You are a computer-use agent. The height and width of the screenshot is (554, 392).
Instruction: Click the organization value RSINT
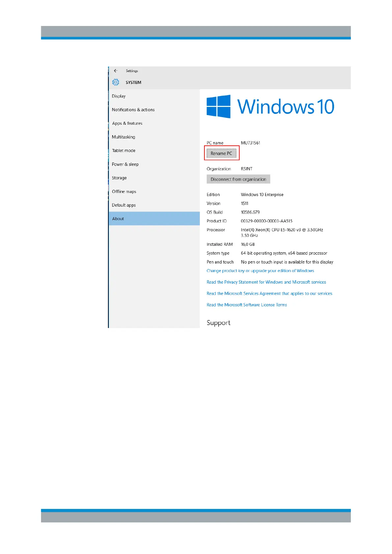click(x=247, y=169)
